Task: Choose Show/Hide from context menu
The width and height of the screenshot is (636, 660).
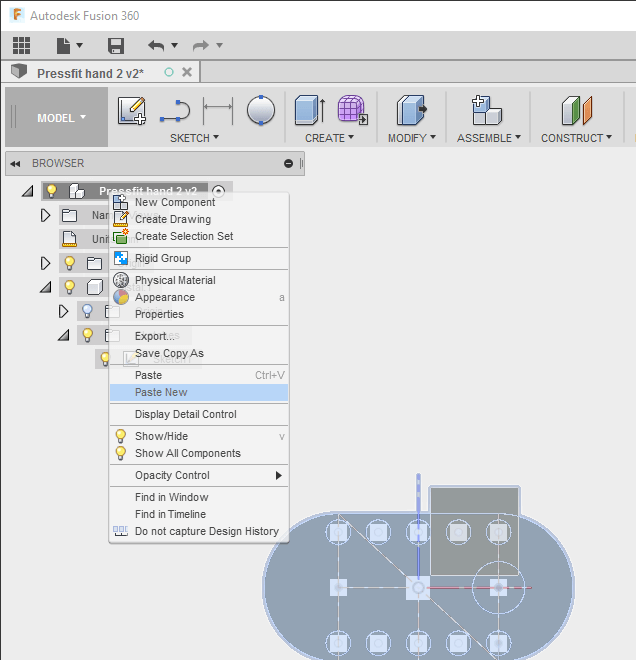Action: [199, 436]
